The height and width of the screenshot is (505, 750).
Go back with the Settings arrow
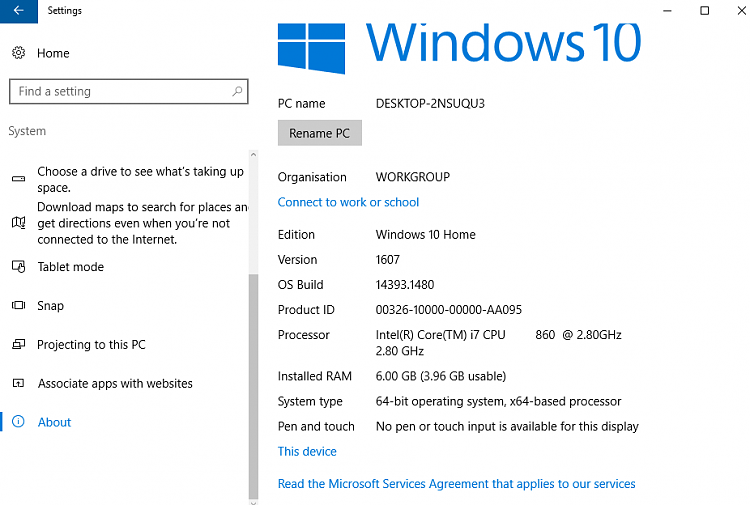coord(19,11)
